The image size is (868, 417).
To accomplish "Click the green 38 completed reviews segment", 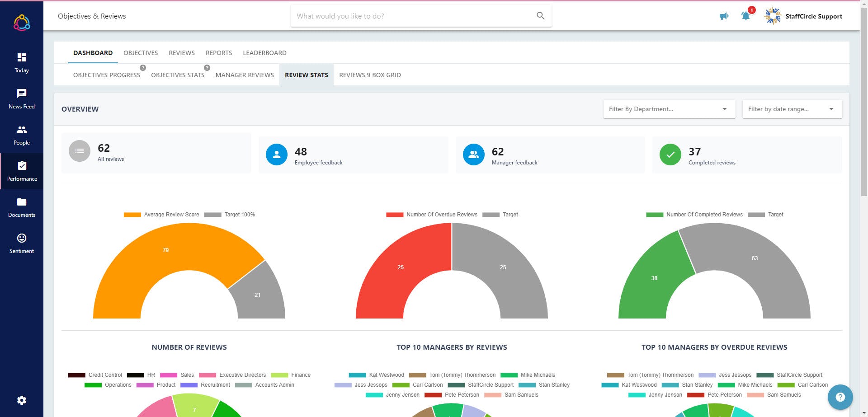I will click(654, 278).
